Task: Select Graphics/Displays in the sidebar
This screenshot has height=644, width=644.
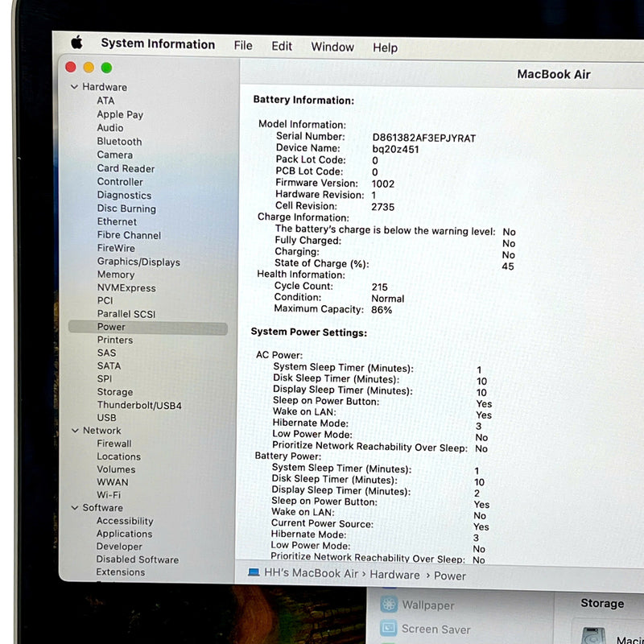Action: (138, 262)
